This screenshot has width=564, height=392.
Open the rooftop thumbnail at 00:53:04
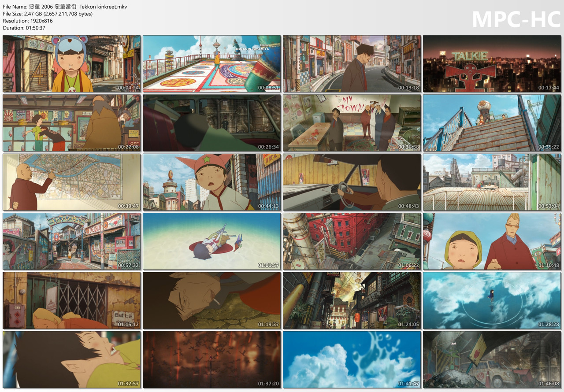492,182
